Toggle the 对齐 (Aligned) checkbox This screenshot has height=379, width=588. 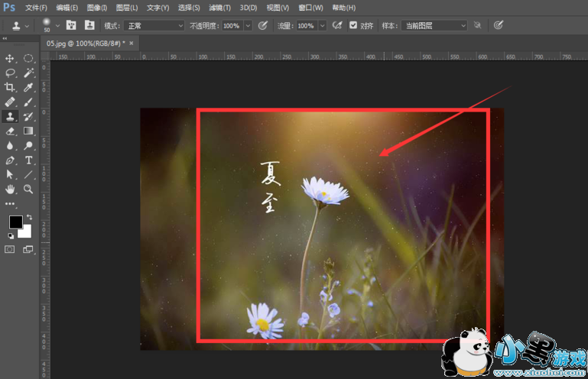click(353, 25)
